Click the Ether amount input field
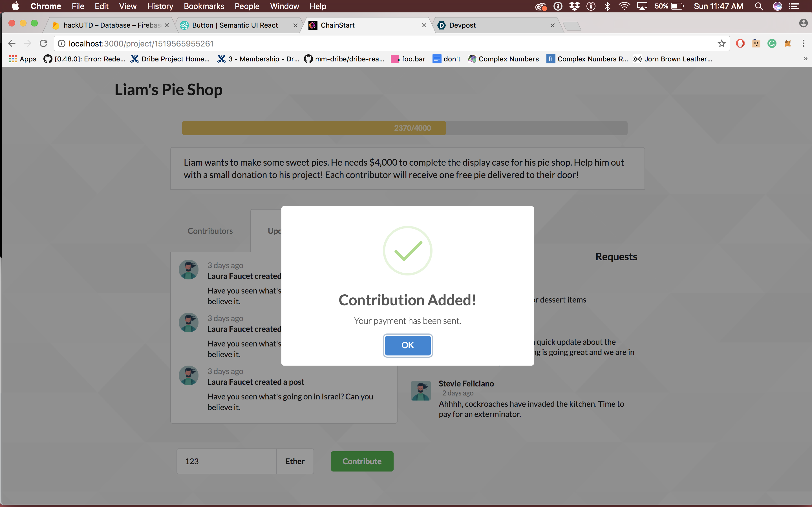Viewport: 812px width, 507px height. tap(226, 461)
